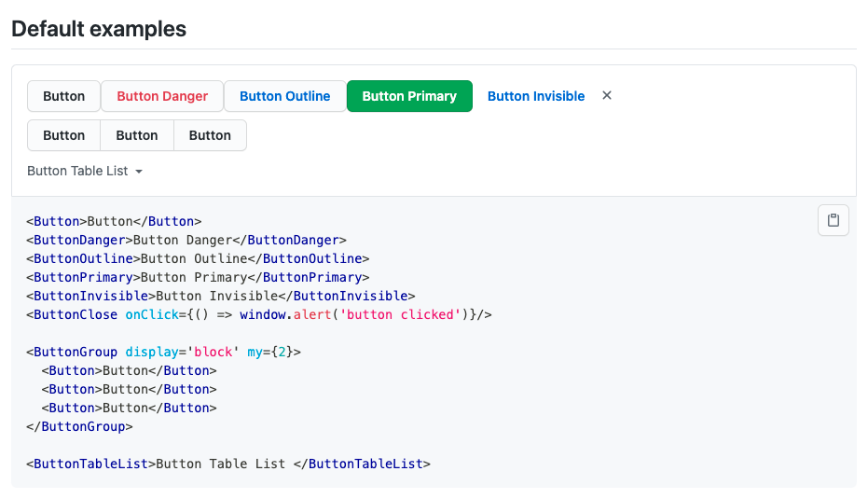The width and height of the screenshot is (868, 499).
Task: Select the first Button in the button group
Action: pos(63,135)
